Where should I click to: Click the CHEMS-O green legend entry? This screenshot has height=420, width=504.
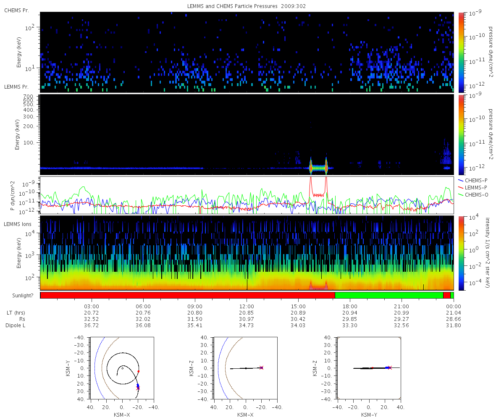pyautogui.click(x=473, y=194)
